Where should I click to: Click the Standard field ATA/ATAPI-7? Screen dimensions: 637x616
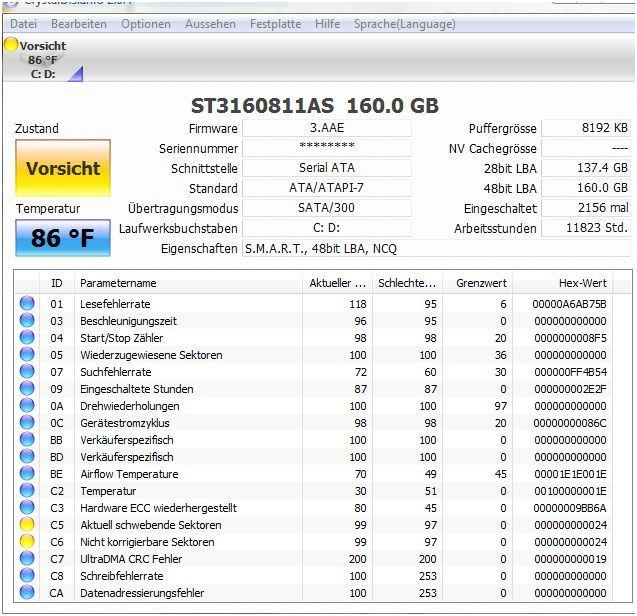[x=327, y=188]
